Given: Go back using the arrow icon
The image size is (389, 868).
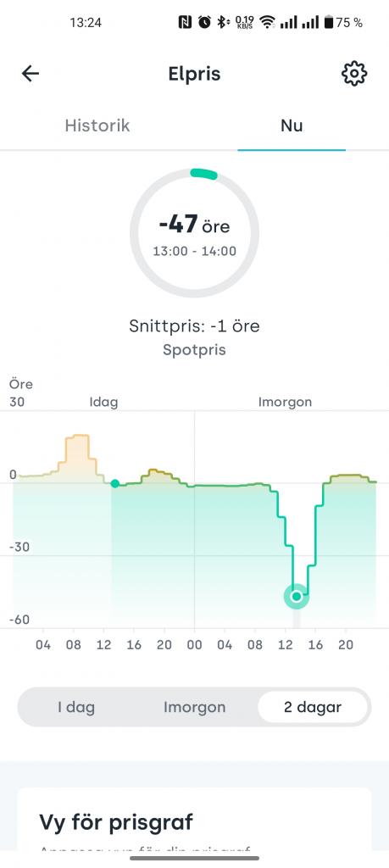Looking at the screenshot, I should (x=30, y=74).
